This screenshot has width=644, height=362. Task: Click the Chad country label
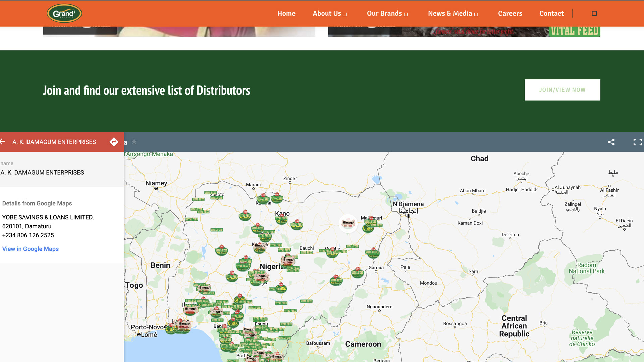point(479,159)
